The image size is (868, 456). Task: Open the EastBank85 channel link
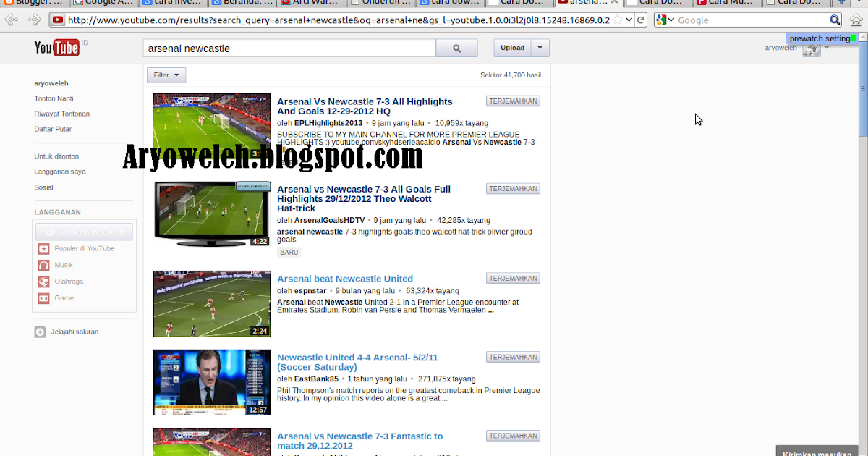(316, 379)
